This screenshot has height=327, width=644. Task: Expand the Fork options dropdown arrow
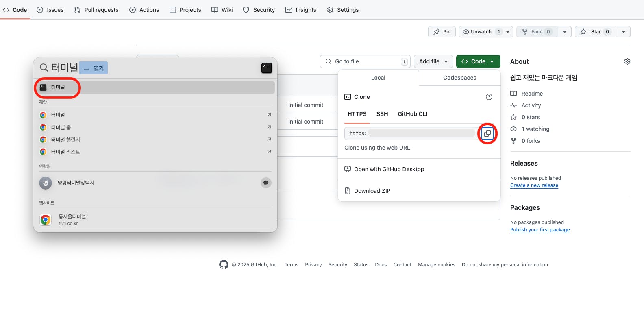(x=565, y=32)
